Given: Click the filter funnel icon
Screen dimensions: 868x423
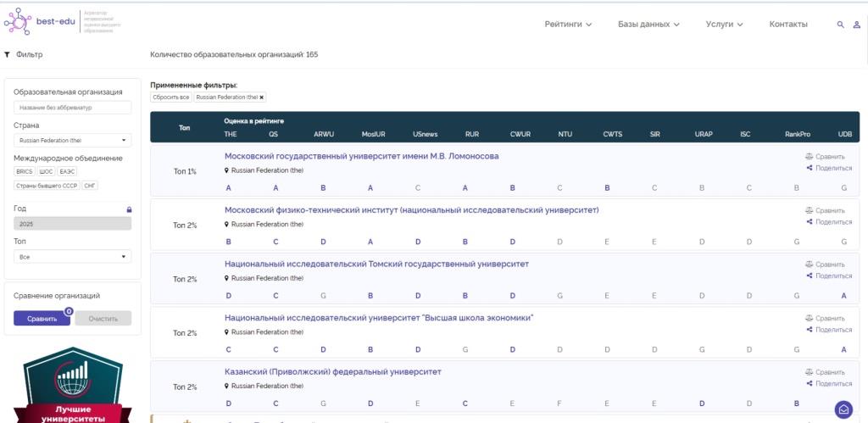Looking at the screenshot, I should pyautogui.click(x=7, y=55).
